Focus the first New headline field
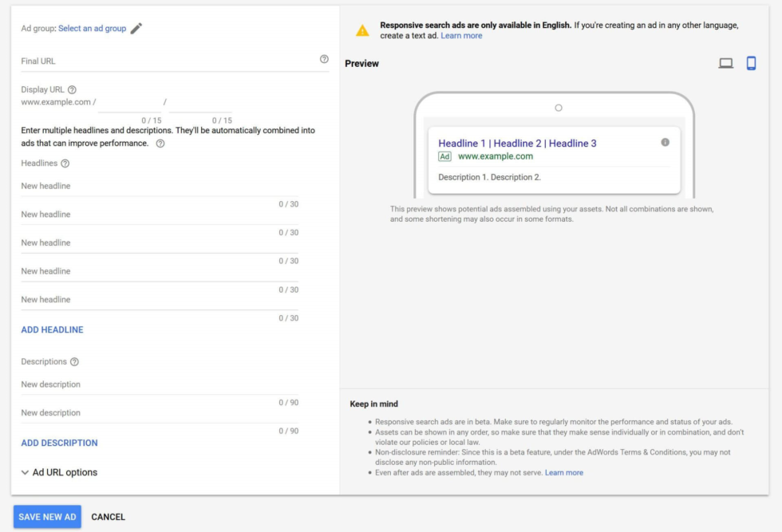The height and width of the screenshot is (532, 782). [160, 186]
